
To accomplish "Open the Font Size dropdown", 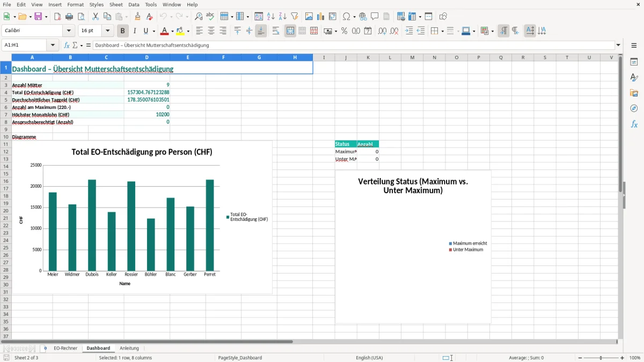I will click(x=108, y=31).
